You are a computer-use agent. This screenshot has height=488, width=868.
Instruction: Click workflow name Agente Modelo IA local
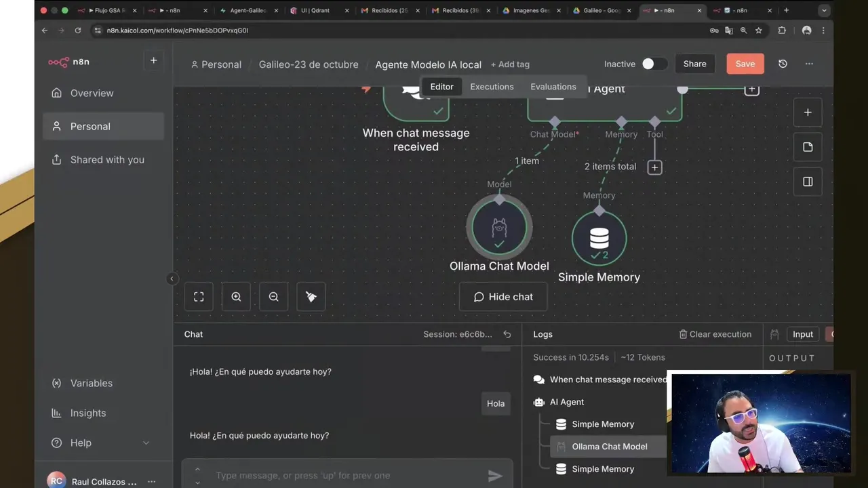click(x=428, y=64)
